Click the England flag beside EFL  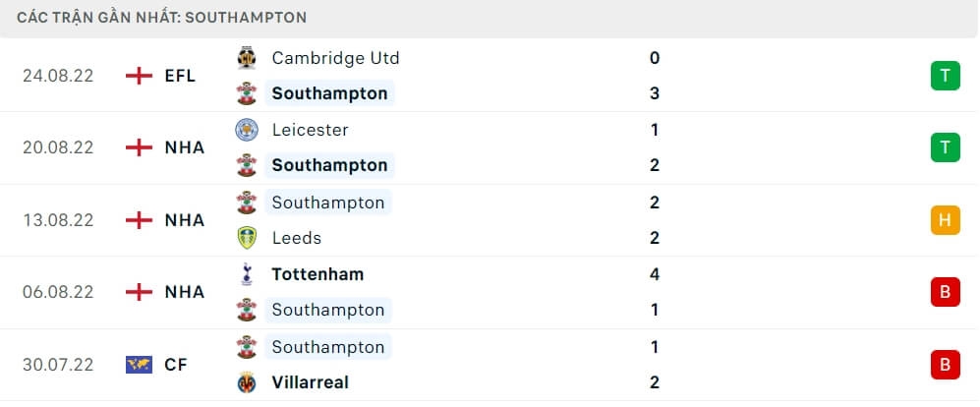coord(140,76)
